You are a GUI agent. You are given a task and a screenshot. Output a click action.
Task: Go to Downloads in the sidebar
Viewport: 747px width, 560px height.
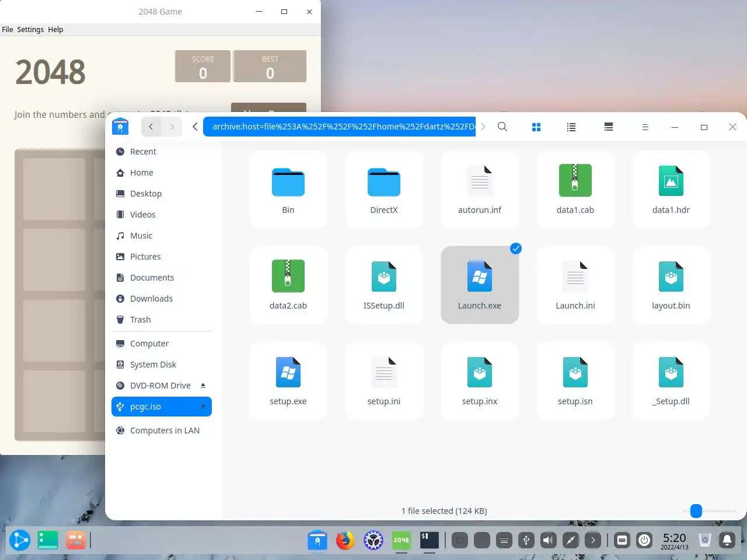tap(161, 299)
